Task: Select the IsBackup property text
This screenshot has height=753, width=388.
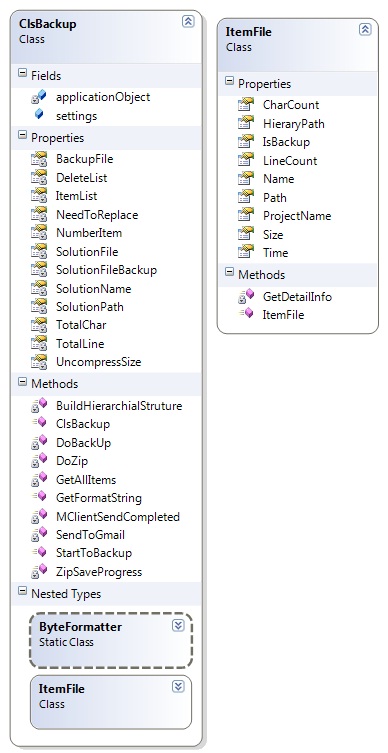Action: (286, 142)
